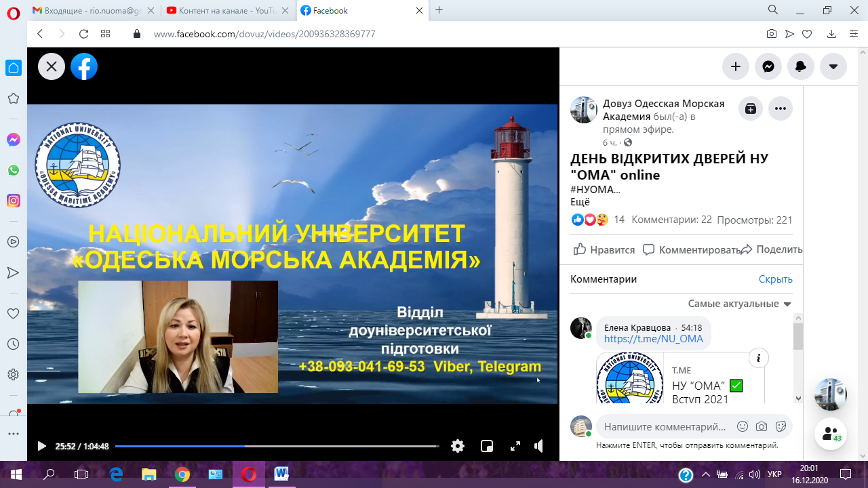Click the address bar URL

point(264,34)
